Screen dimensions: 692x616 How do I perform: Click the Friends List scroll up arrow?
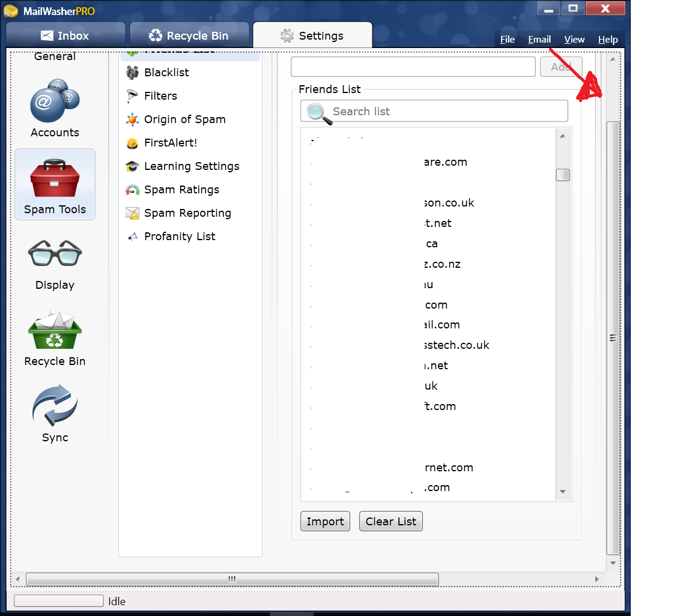[563, 136]
